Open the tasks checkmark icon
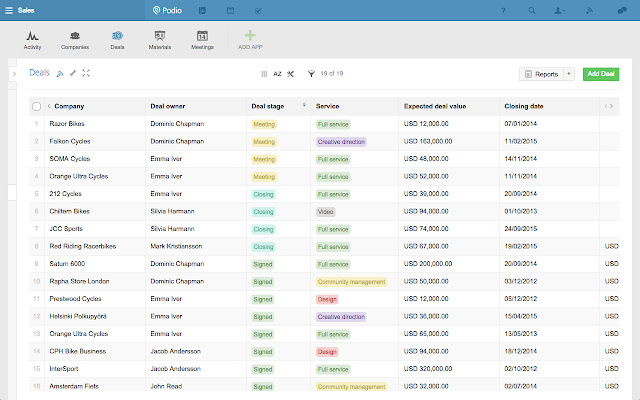 click(x=258, y=11)
